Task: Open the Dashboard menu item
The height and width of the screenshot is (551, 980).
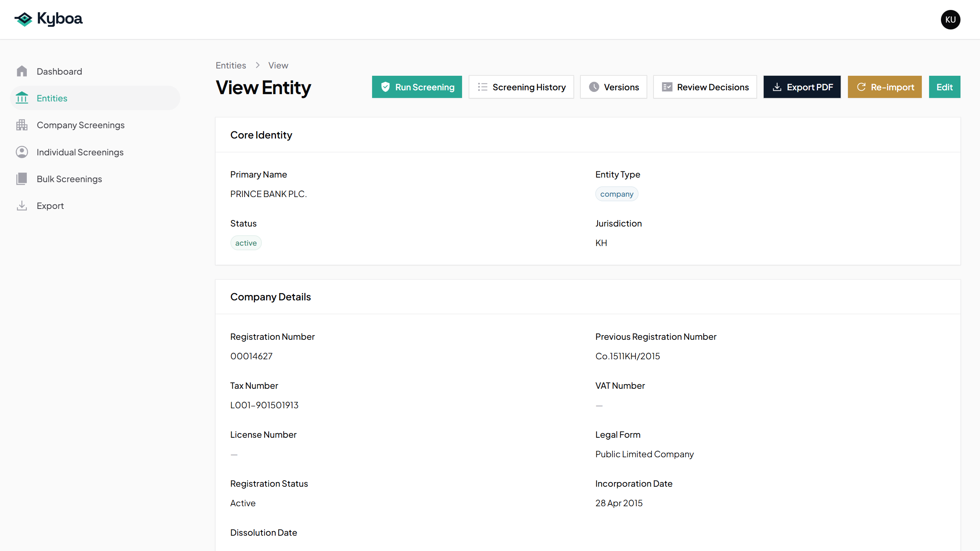Action: point(95,71)
